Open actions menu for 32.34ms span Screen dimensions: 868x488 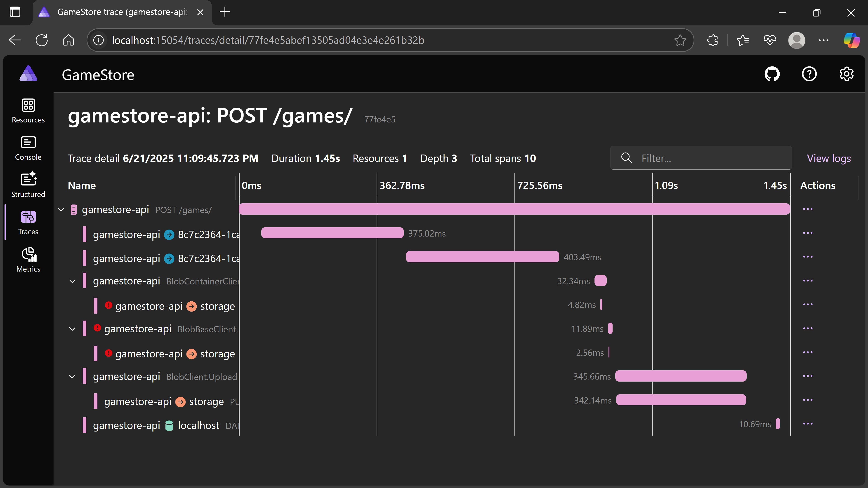pos(808,281)
